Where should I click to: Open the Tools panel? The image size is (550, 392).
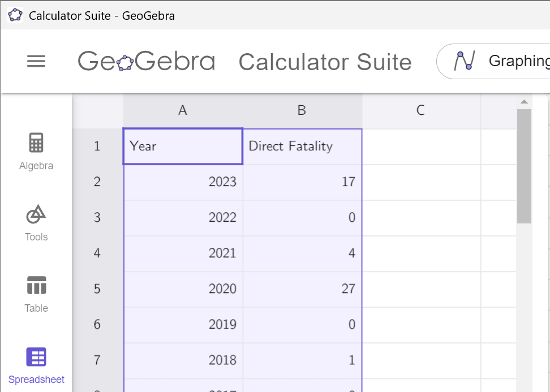[36, 223]
